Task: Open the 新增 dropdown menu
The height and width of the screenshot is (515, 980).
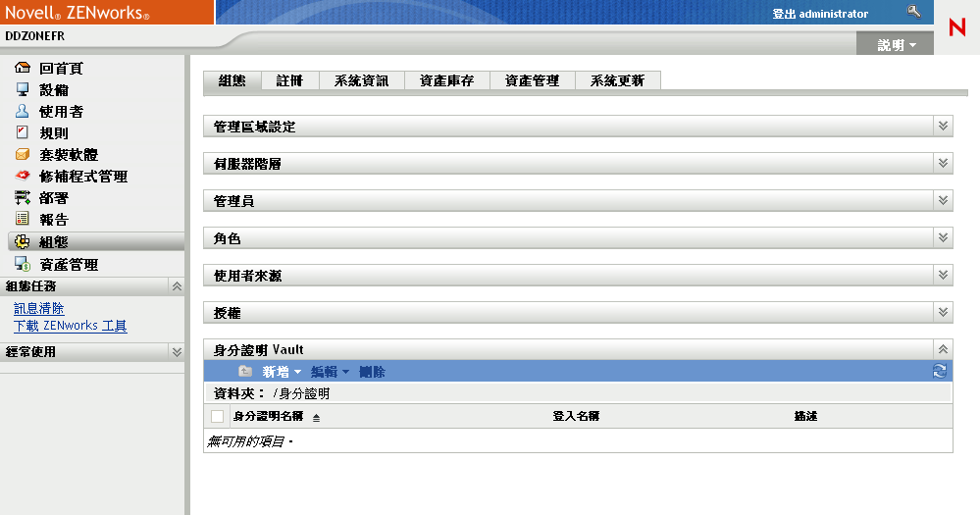Action: tap(282, 372)
